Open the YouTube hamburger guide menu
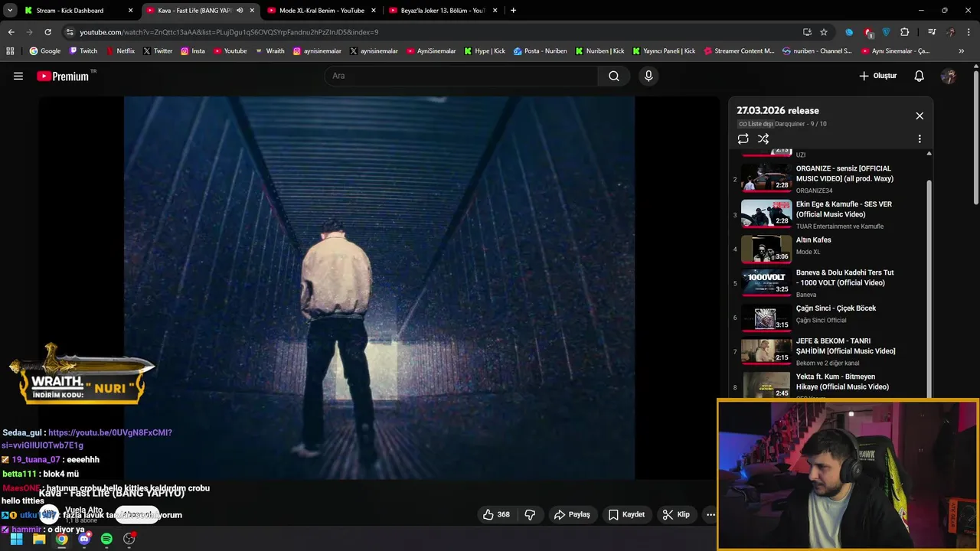Image resolution: width=980 pixels, height=551 pixels. pos(18,76)
